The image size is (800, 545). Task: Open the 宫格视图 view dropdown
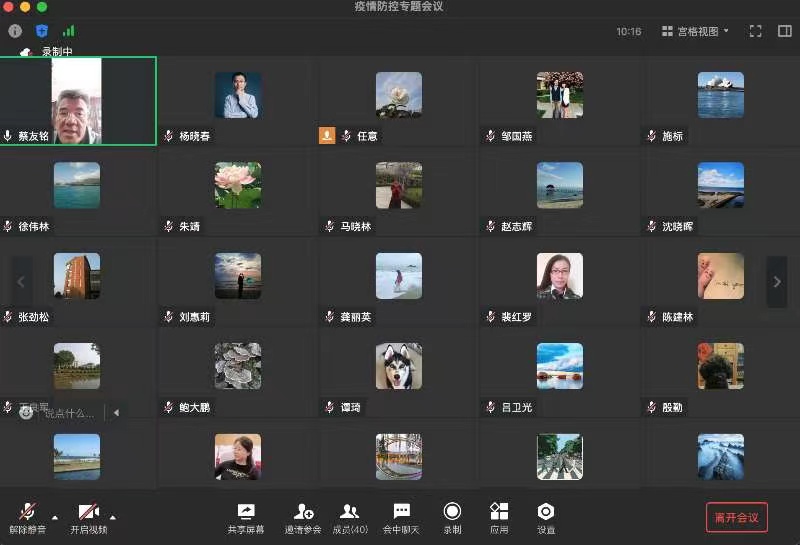[x=695, y=31]
